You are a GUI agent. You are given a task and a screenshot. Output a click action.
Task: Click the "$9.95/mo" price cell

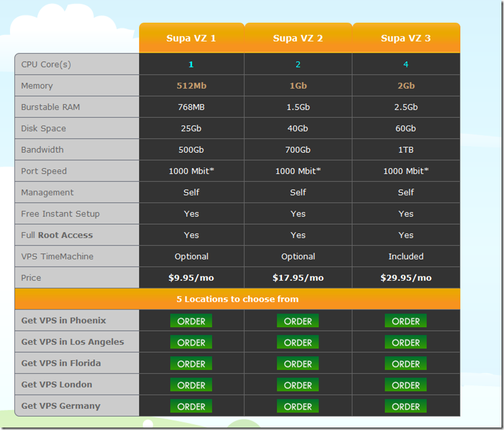[191, 278]
